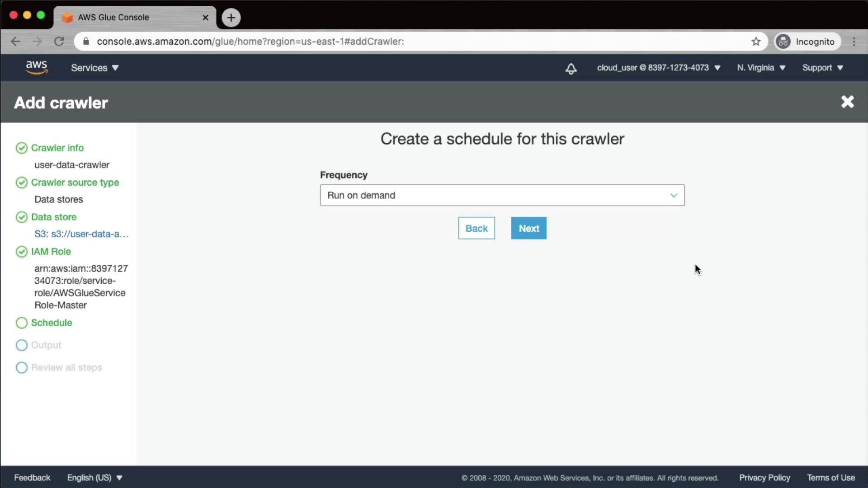Click the Next button

[528, 228]
